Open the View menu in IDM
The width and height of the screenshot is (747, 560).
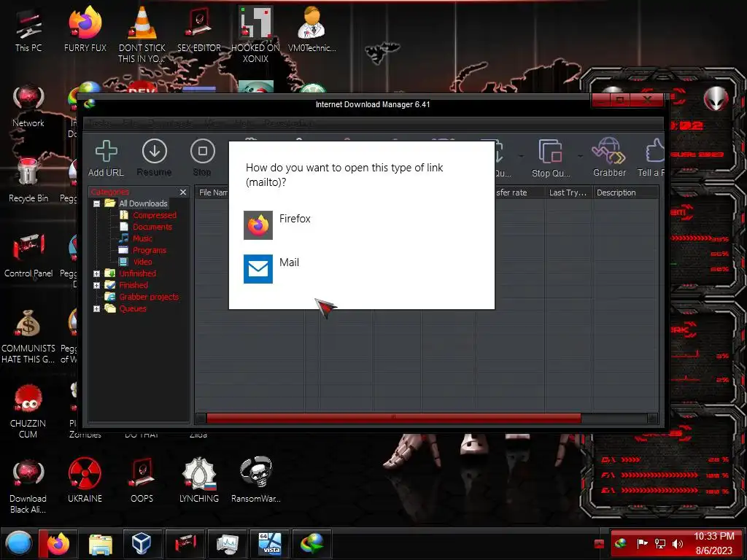212,123
